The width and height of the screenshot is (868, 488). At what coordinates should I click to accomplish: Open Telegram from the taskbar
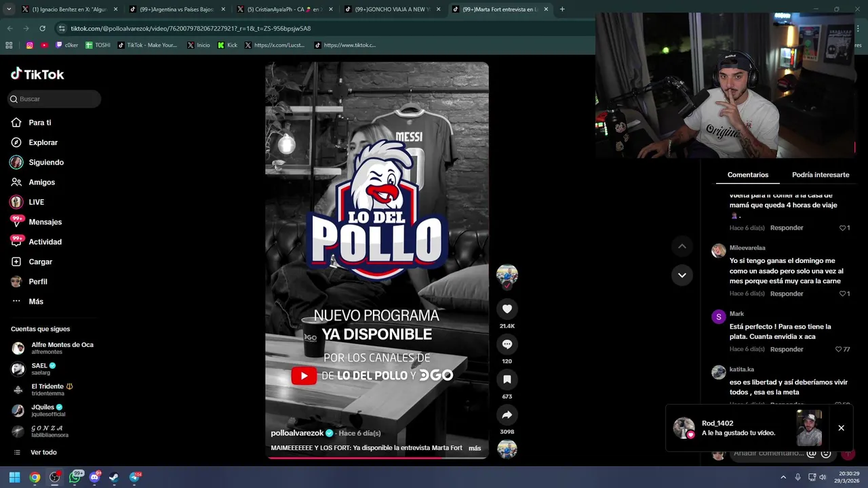(134, 477)
